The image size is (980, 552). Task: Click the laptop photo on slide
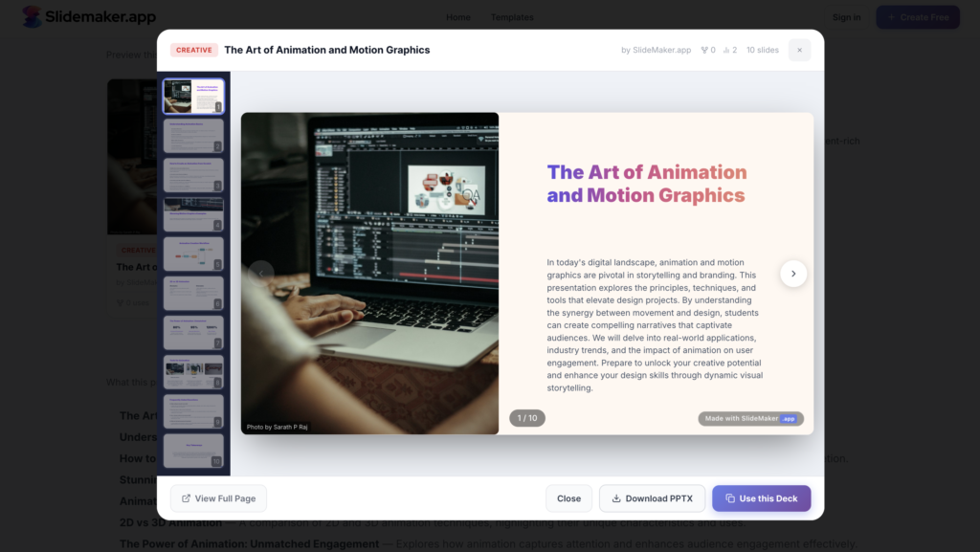pyautogui.click(x=370, y=274)
